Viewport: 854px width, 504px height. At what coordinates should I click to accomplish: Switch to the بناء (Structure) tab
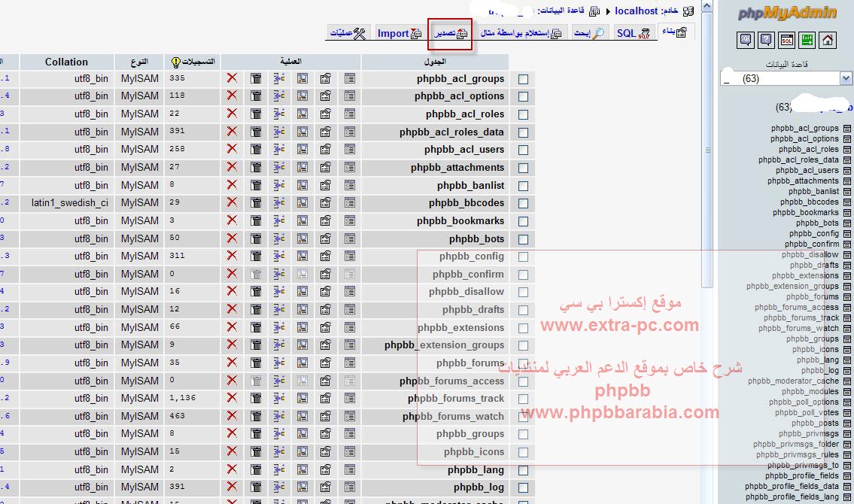676,32
